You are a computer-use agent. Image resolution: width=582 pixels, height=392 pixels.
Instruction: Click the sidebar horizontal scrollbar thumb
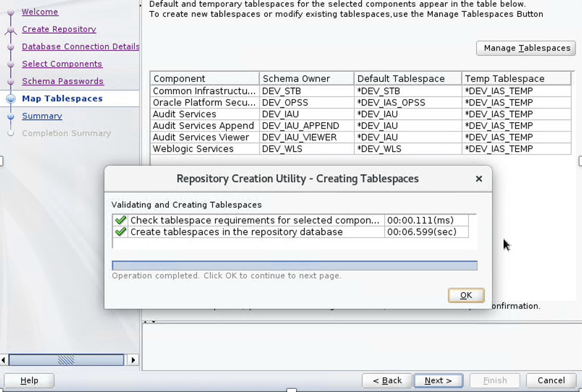coord(66,360)
